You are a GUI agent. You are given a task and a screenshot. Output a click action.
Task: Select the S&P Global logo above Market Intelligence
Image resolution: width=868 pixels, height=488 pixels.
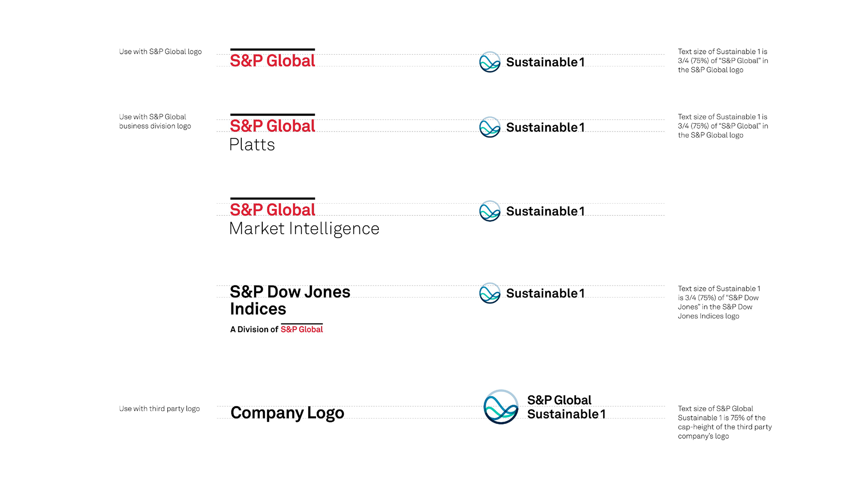pyautogui.click(x=273, y=207)
